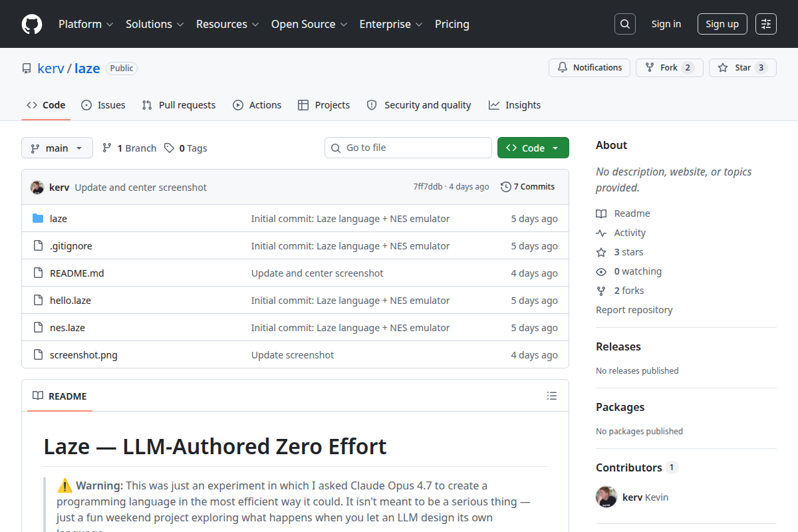Open the green Code dropdown button
Screen dimensions: 798x532
(x=533, y=148)
